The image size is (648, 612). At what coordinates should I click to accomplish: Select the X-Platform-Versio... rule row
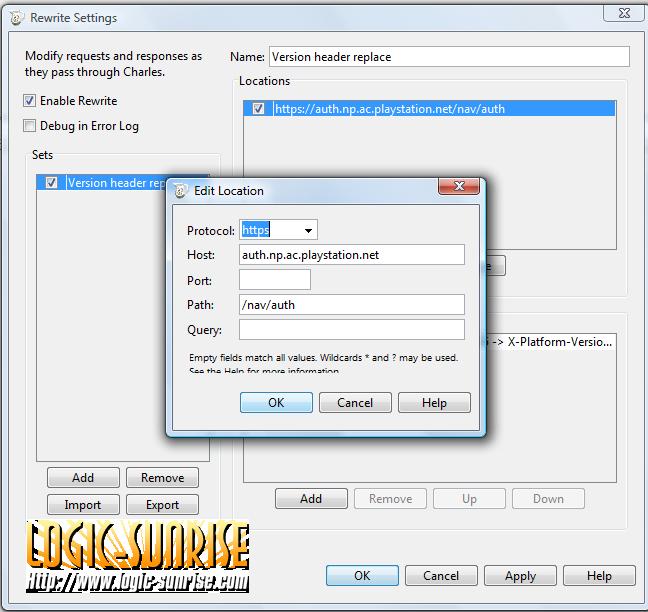(x=552, y=342)
